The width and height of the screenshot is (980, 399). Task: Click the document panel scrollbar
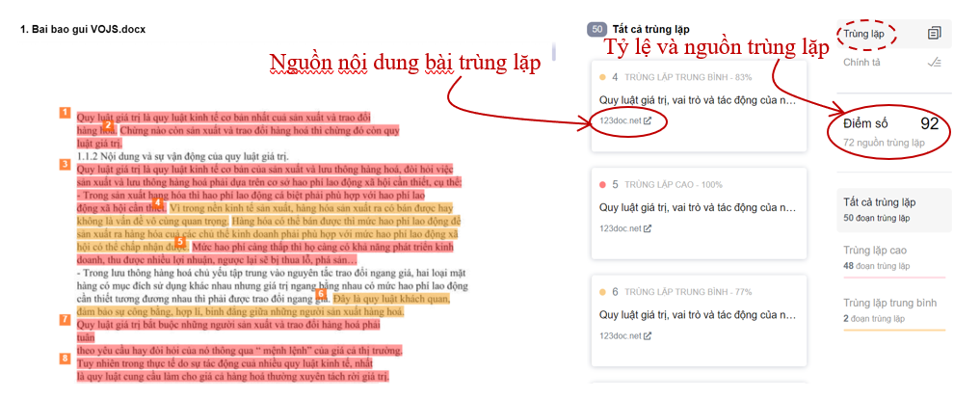553,51
